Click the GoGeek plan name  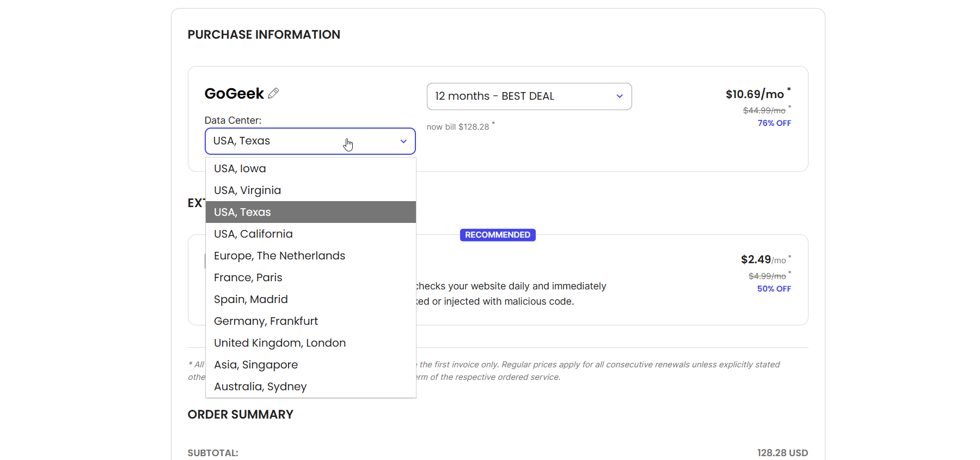point(234,94)
